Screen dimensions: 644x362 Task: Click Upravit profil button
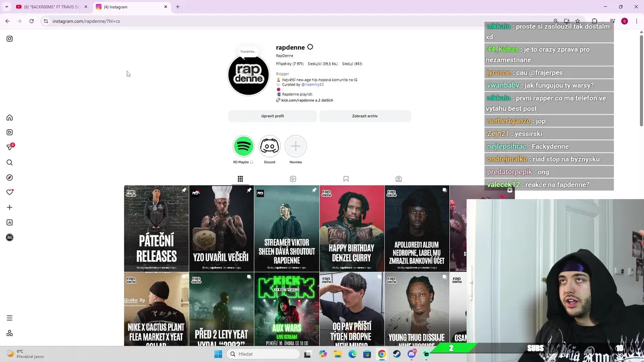point(272,116)
